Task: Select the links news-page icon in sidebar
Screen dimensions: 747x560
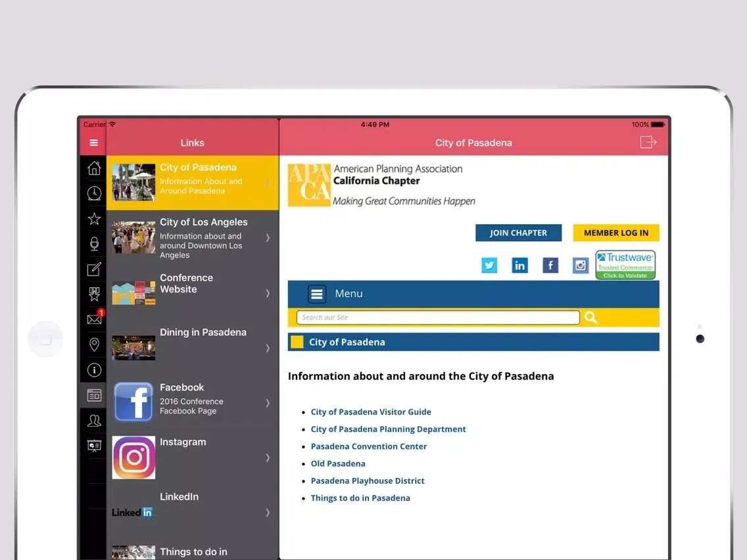Action: tap(94, 395)
